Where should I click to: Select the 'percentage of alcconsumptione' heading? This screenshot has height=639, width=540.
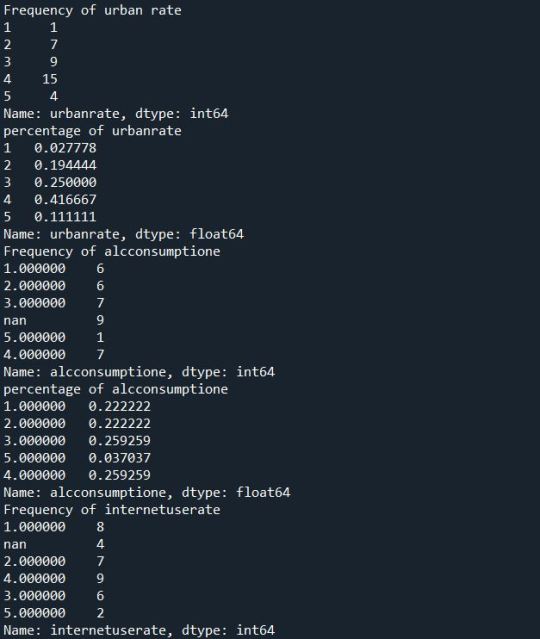pos(116,389)
